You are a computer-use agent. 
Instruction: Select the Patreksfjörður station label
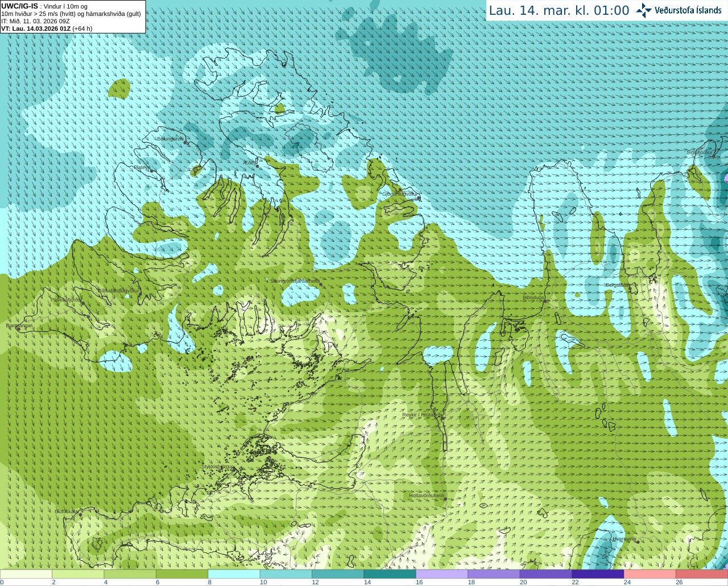[66, 299]
